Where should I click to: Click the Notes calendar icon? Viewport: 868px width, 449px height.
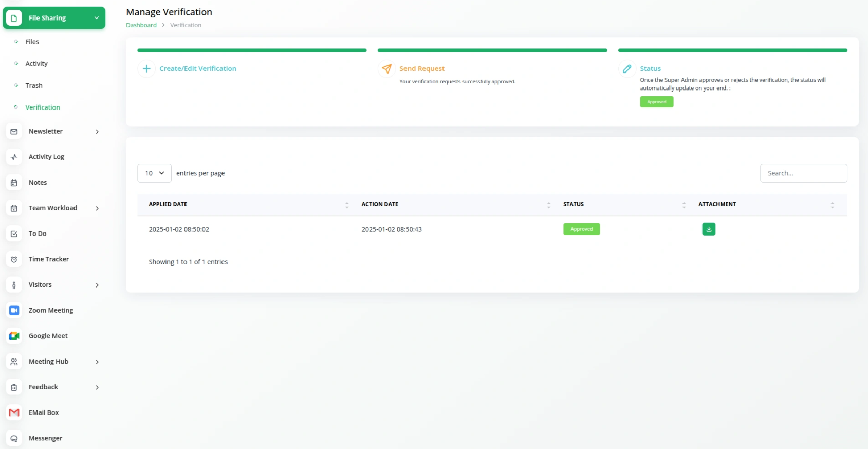pyautogui.click(x=14, y=183)
